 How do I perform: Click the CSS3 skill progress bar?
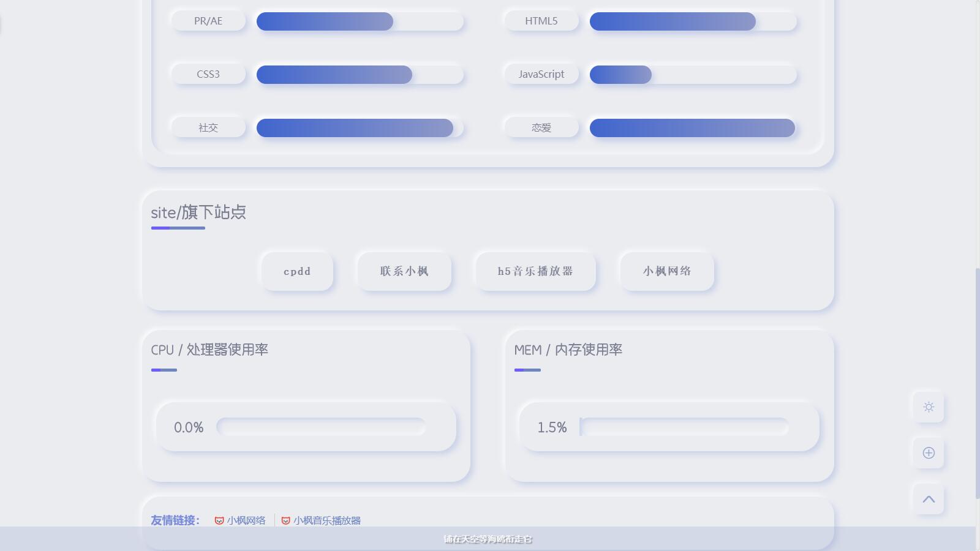(x=360, y=75)
